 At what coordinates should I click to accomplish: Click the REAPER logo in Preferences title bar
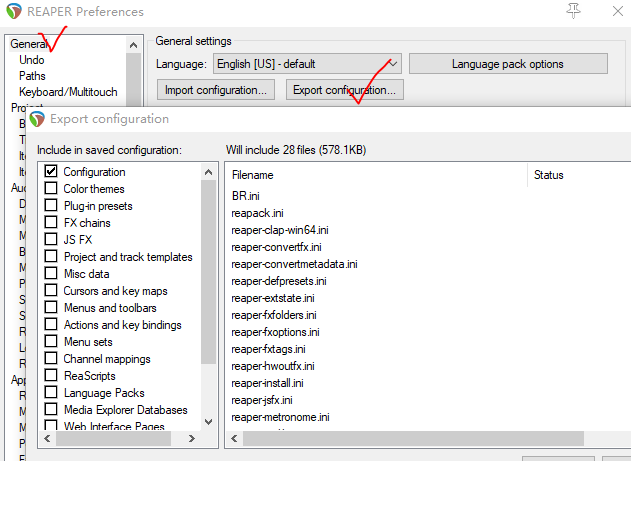[x=14, y=11]
